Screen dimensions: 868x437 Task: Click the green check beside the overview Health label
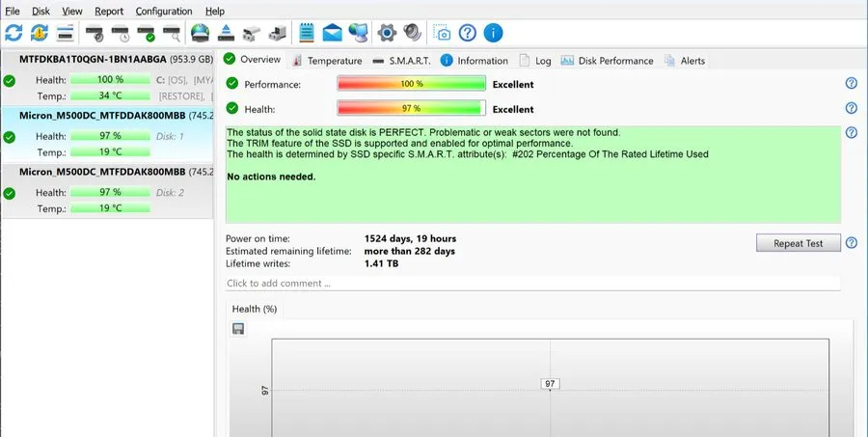click(x=231, y=108)
